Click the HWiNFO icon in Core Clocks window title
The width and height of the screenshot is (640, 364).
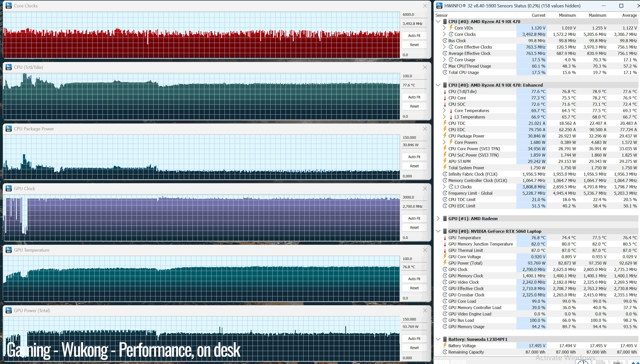pos(9,6)
